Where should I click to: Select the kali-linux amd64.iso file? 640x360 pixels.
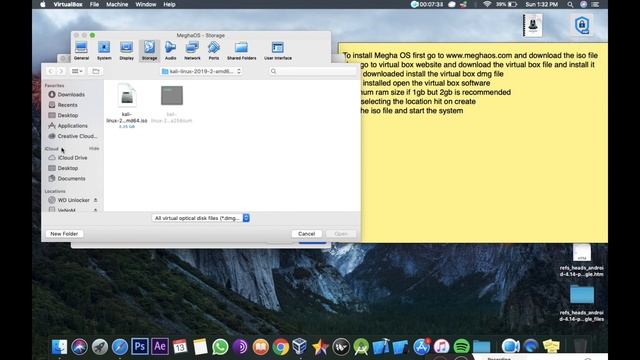click(x=127, y=105)
